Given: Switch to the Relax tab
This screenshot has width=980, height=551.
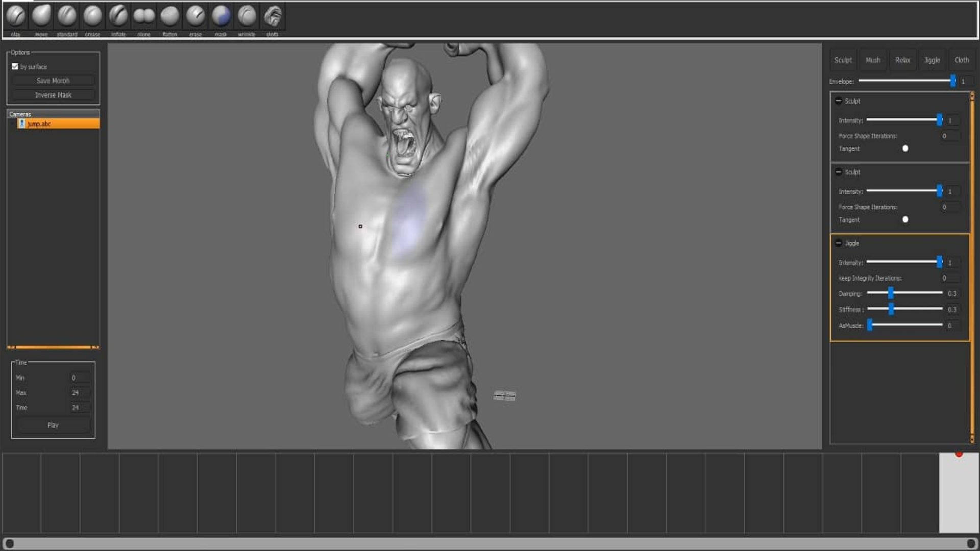Looking at the screenshot, I should point(902,60).
